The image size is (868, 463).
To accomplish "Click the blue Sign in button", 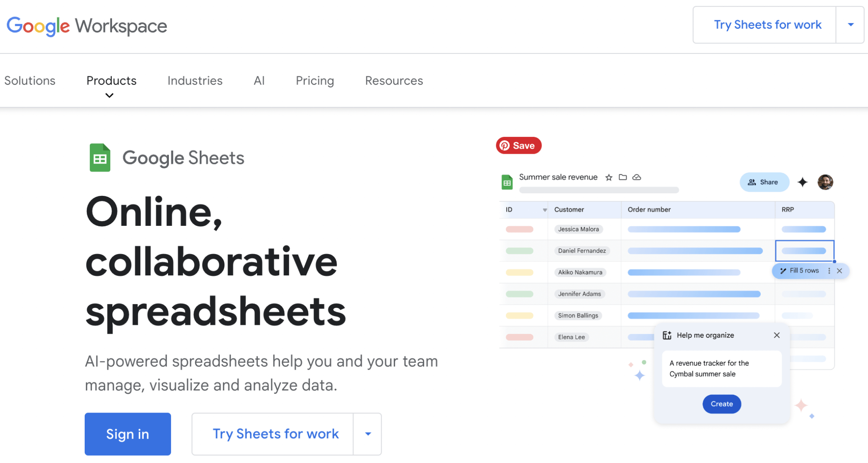I will coord(128,434).
